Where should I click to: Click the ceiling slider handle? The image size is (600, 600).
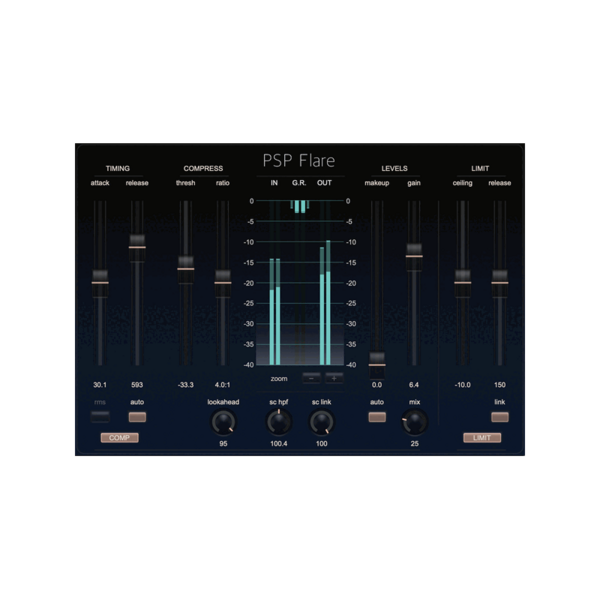tap(463, 283)
